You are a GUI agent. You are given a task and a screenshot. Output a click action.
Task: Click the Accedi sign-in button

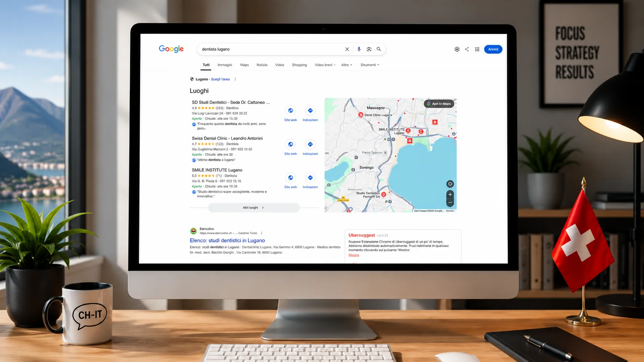pos(493,49)
